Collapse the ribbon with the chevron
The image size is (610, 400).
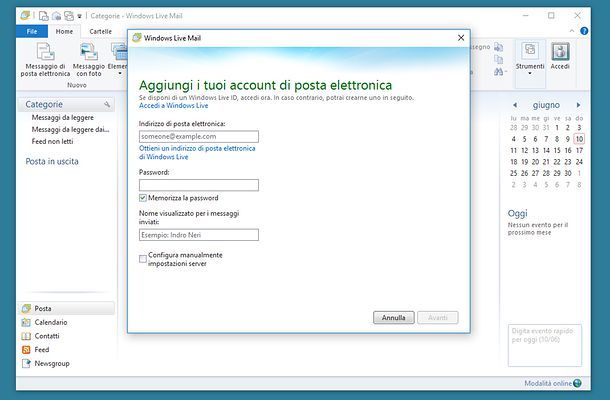[571, 31]
